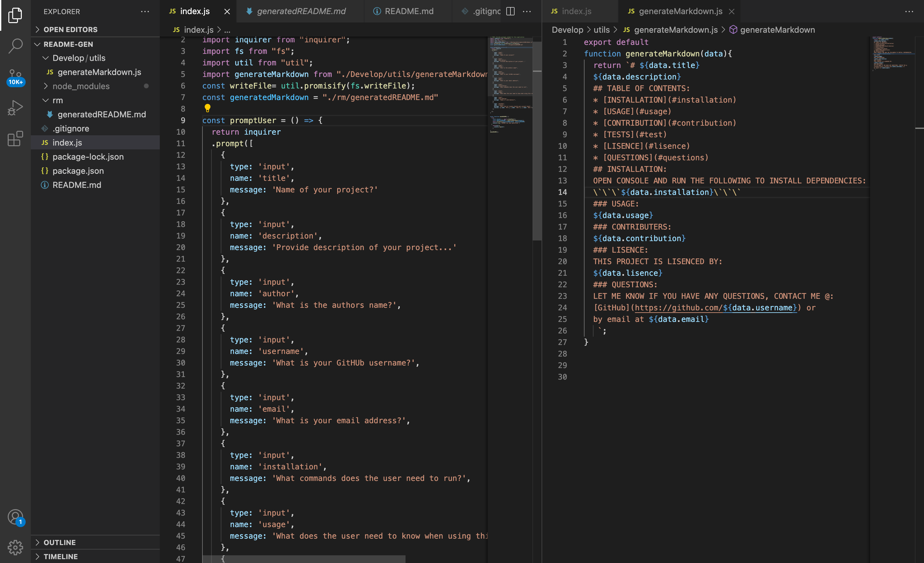Open more editor actions via ellipsis
The image size is (924, 563).
pyautogui.click(x=527, y=11)
